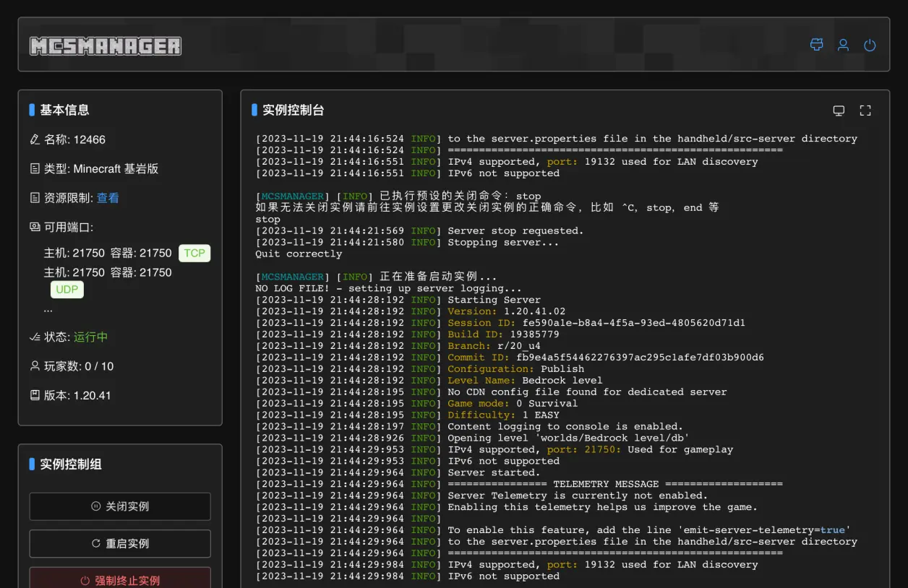The height and width of the screenshot is (588, 908).
Task: Click the 'Quit correctly' log line
Action: (x=299, y=254)
